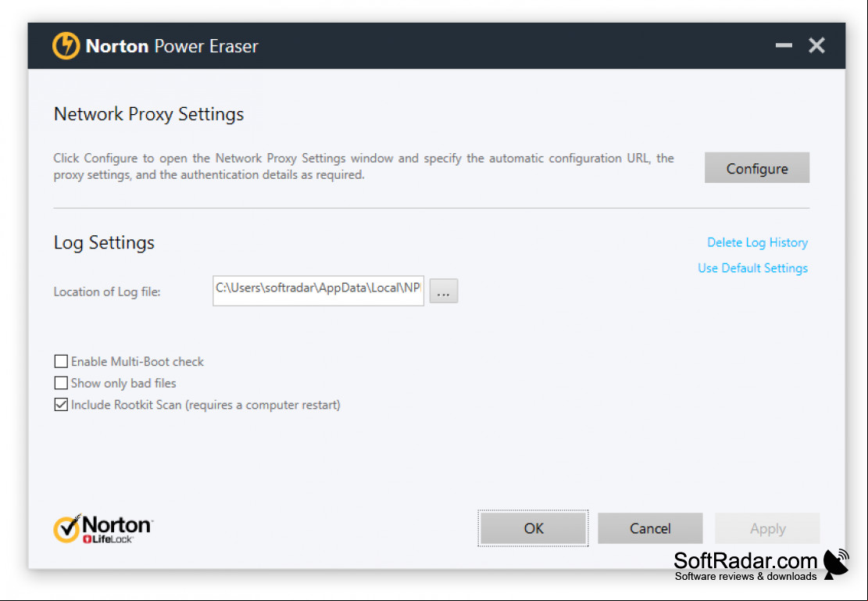Click the Norton Power Eraser title text

pyautogui.click(x=172, y=46)
